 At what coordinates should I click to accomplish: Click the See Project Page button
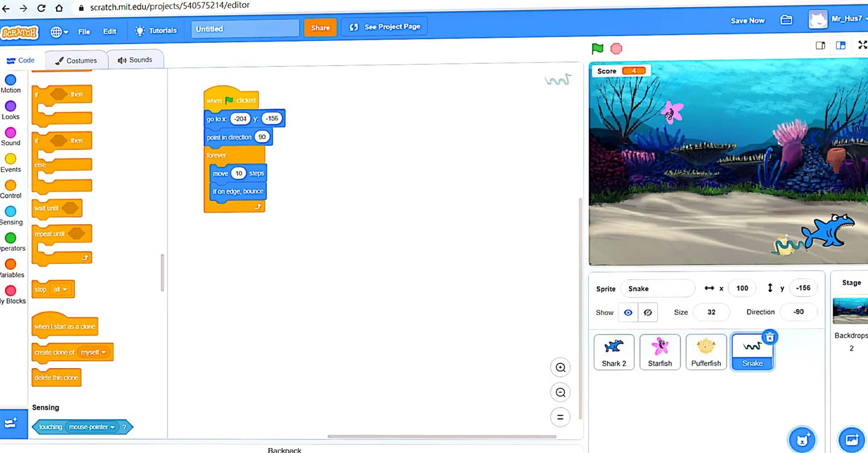[x=385, y=27]
